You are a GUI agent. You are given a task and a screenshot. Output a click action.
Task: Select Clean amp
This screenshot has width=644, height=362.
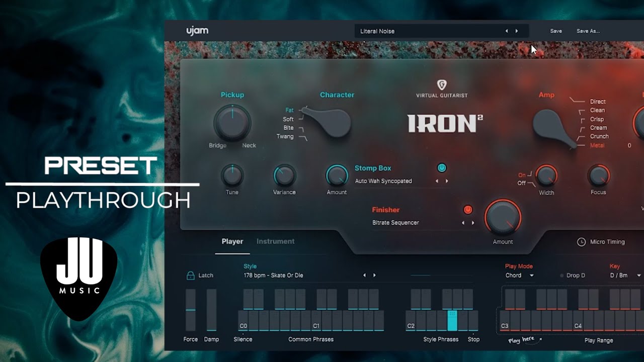(x=598, y=110)
